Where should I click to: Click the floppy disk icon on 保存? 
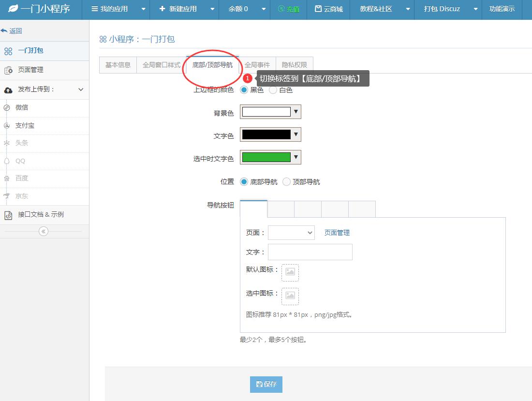click(x=259, y=384)
